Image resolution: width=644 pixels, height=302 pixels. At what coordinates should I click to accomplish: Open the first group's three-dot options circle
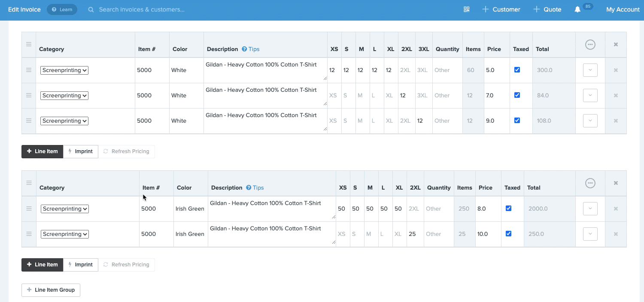[x=590, y=45]
